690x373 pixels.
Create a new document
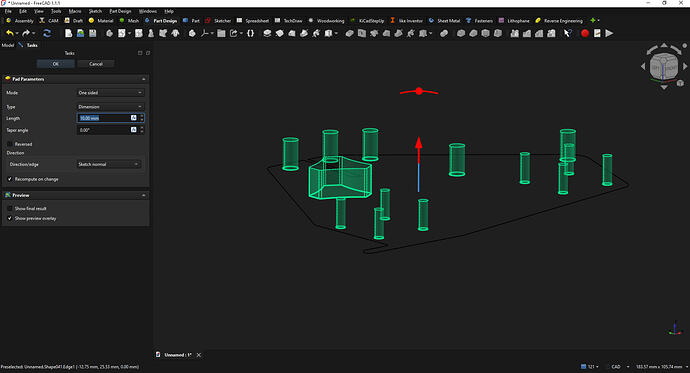click(x=68, y=33)
